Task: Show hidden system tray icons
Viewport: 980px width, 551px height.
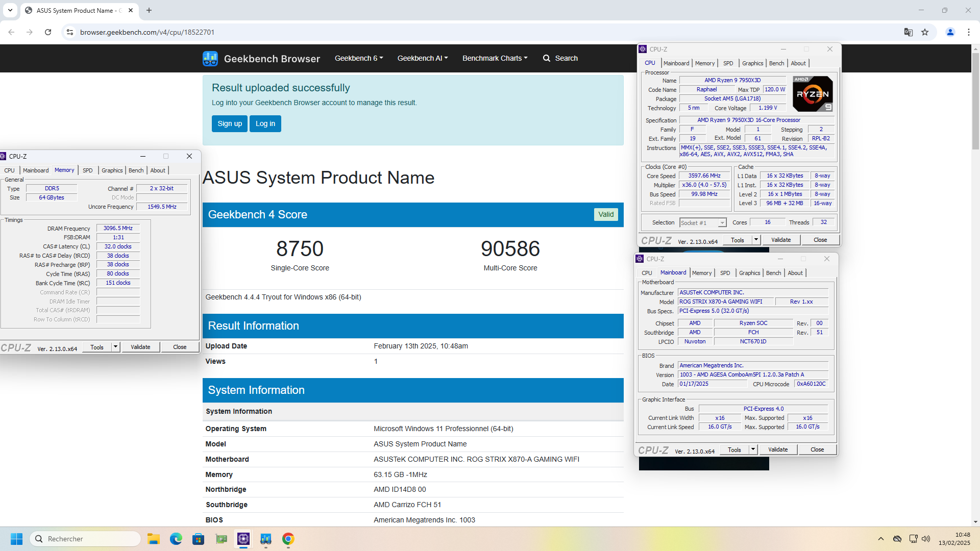Action: pos(881,539)
